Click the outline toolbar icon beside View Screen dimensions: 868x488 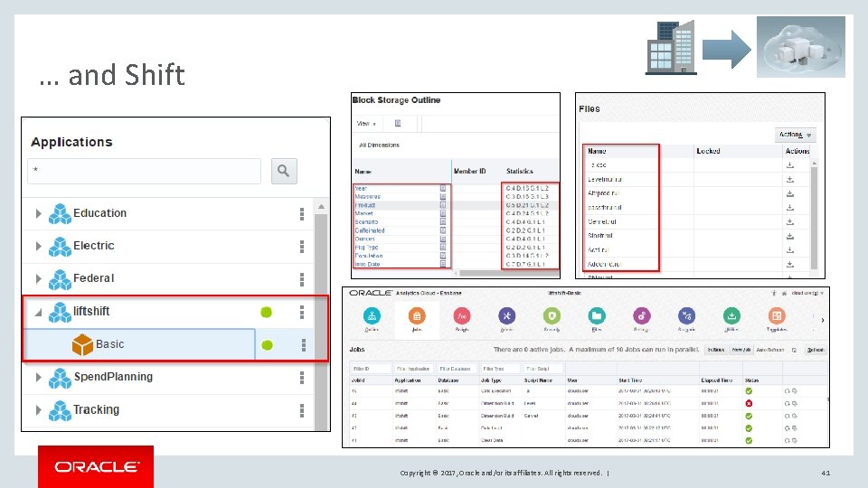click(x=398, y=124)
